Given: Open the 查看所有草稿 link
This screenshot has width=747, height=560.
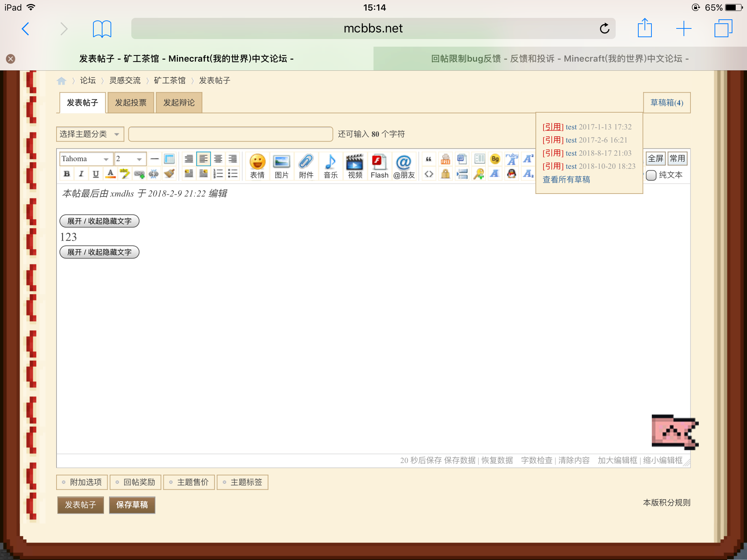Looking at the screenshot, I should pos(566,179).
